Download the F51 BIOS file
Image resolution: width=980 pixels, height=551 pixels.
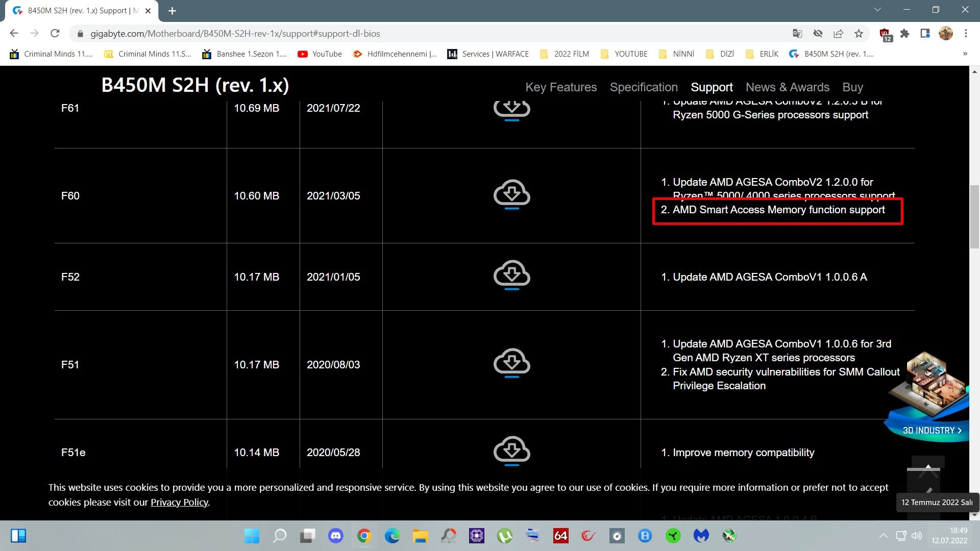[511, 363]
